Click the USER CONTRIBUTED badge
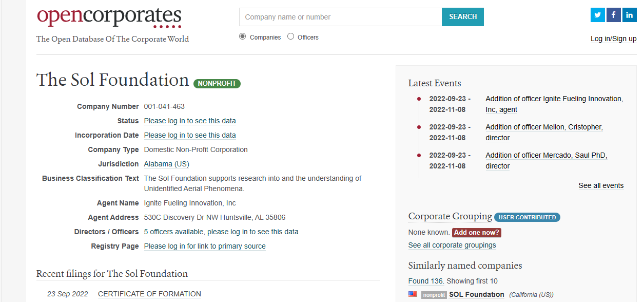644x302 pixels. 528,217
